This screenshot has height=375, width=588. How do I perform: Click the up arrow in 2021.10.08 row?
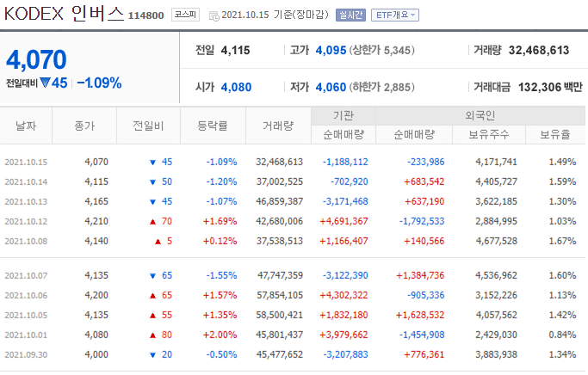tap(158, 242)
